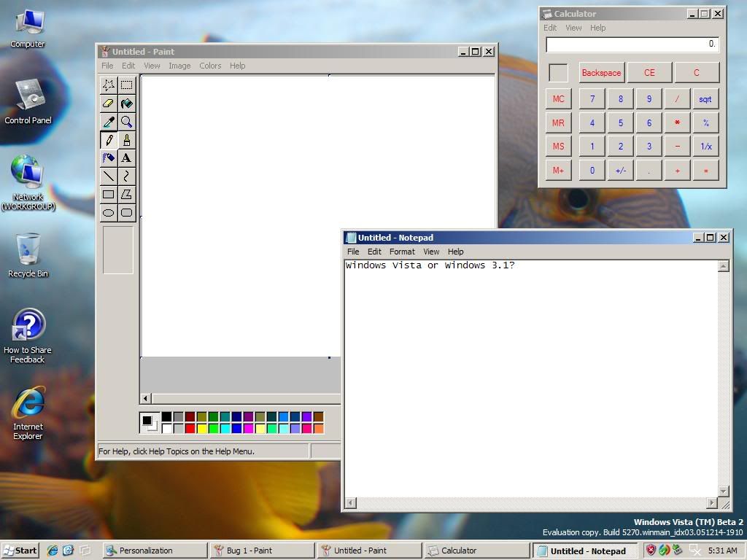Click the +/- sign toggle key
Image resolution: width=747 pixels, height=560 pixels.
[x=620, y=171]
